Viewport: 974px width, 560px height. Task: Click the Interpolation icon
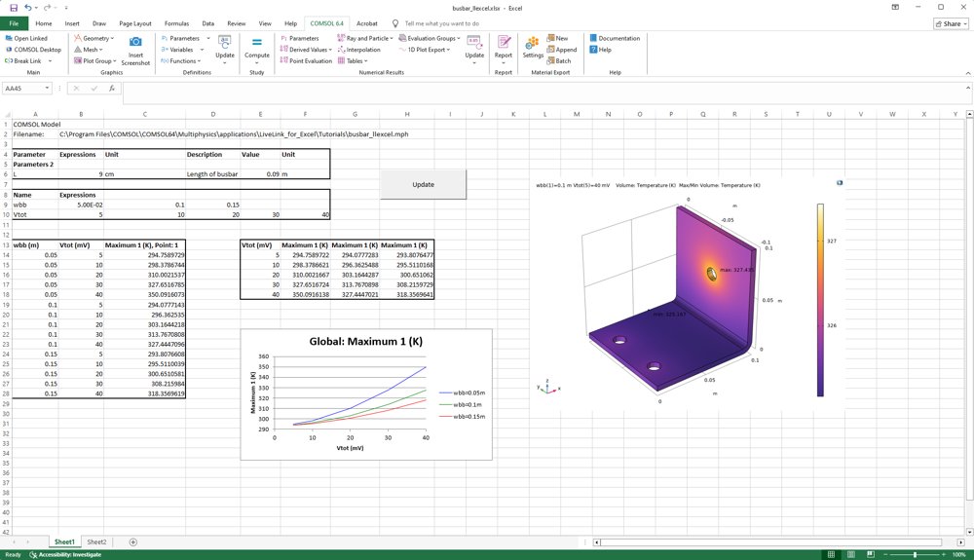click(x=341, y=50)
